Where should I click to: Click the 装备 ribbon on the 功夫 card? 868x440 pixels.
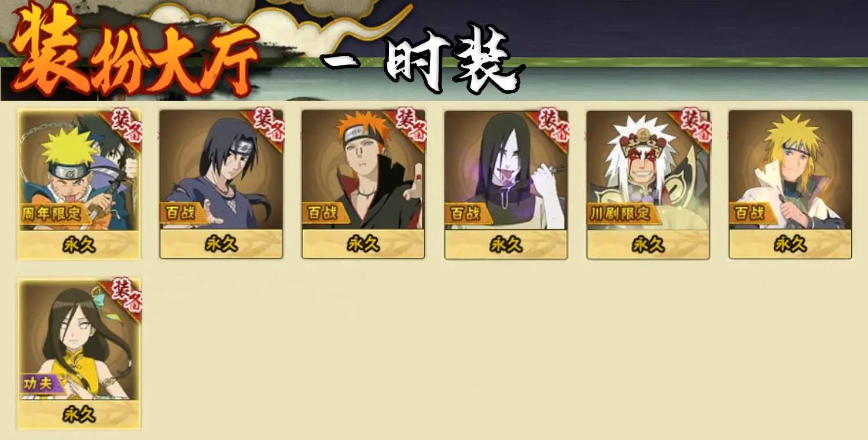point(123,295)
